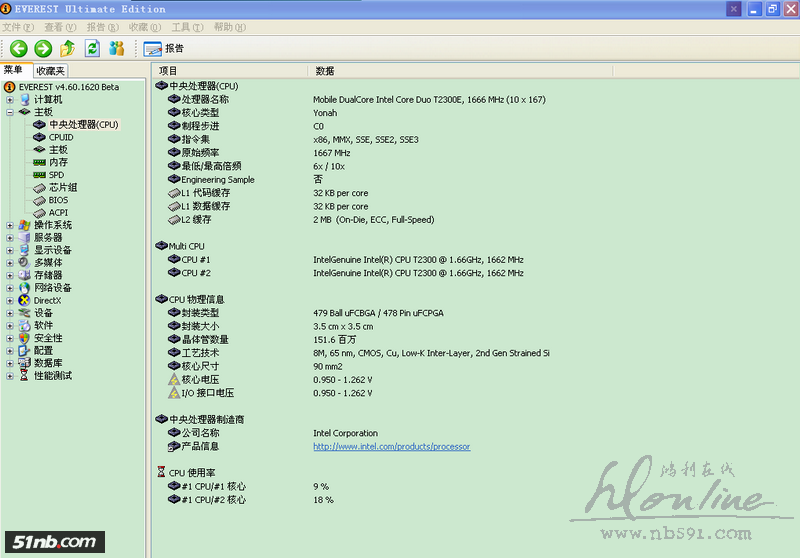Click the users icon in the toolbar
800x558 pixels.
point(117,48)
